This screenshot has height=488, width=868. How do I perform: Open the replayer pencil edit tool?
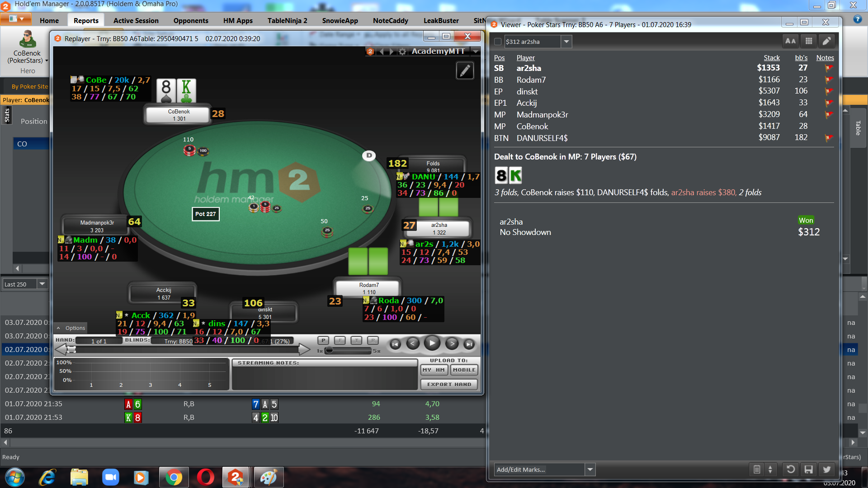click(x=465, y=70)
